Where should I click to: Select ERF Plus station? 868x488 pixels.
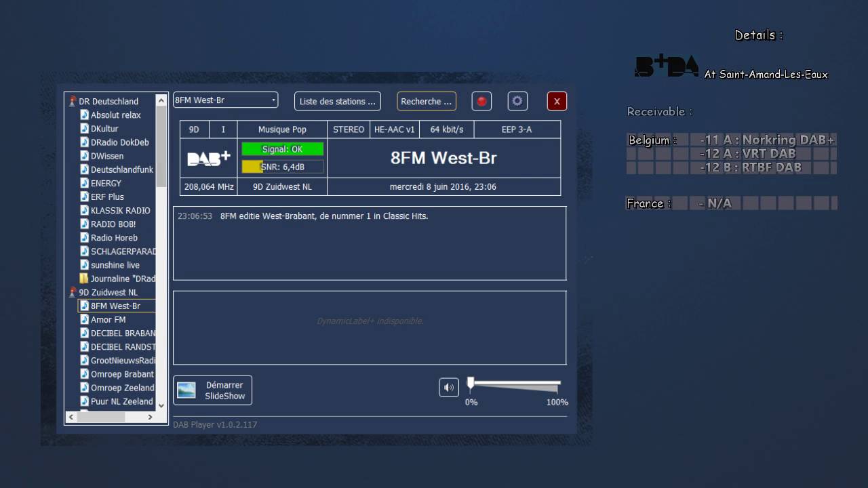[107, 197]
